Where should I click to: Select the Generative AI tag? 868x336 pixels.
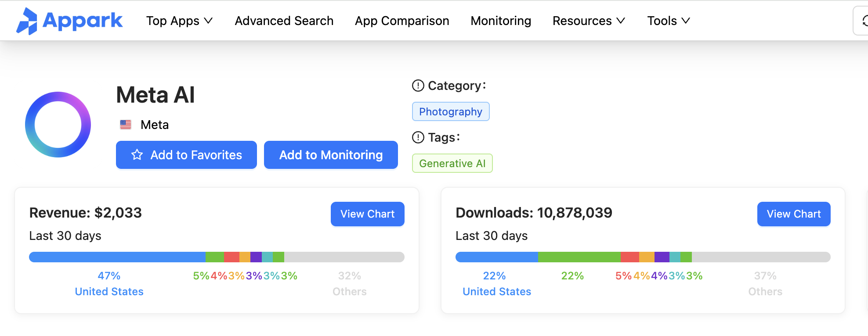[452, 163]
